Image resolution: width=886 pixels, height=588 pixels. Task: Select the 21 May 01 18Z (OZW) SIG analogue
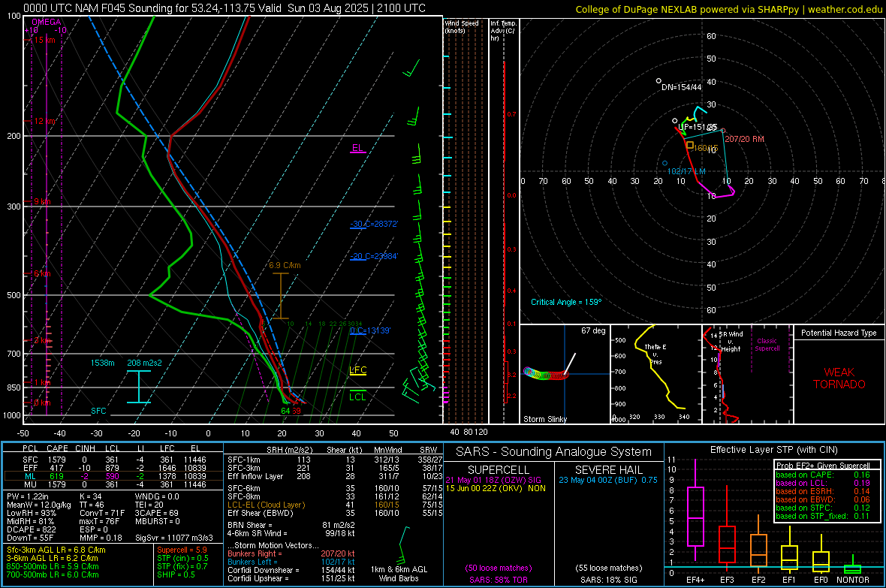pos(493,480)
